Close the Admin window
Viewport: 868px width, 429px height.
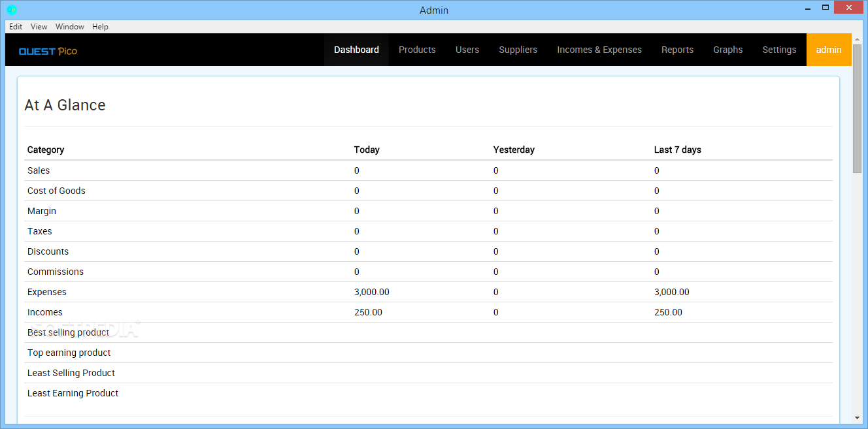click(849, 8)
